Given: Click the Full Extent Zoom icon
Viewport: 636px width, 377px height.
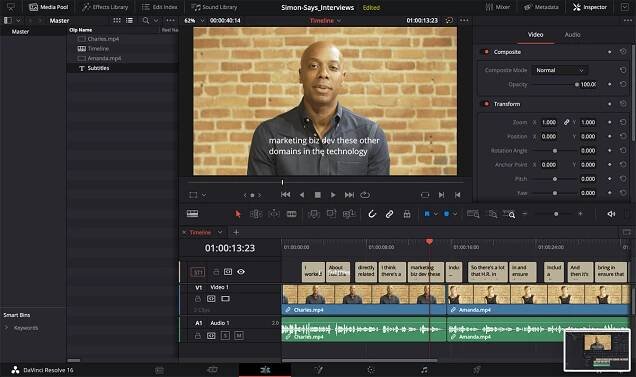Looking at the screenshot, I should (473, 214).
